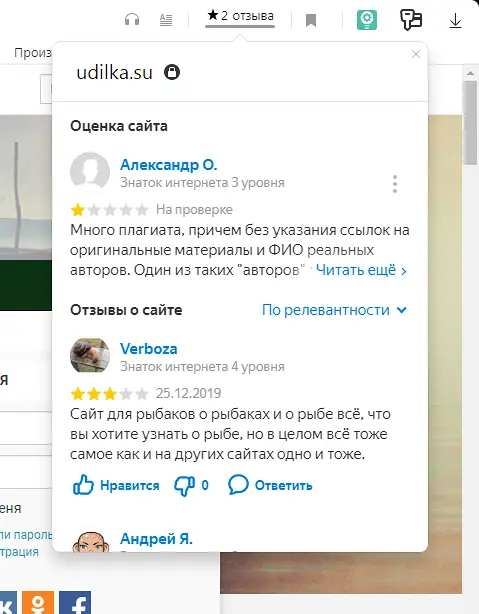The height and width of the screenshot is (614, 479).
Task: Open reader mode icon in address bar
Action: pyautogui.click(x=166, y=20)
